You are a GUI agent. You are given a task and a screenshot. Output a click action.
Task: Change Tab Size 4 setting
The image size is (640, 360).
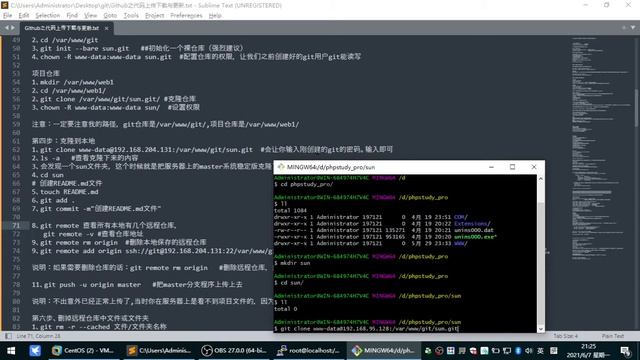click(565, 336)
